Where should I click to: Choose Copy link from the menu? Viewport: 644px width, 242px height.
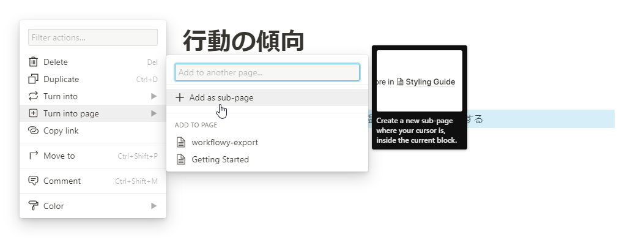(x=93, y=130)
